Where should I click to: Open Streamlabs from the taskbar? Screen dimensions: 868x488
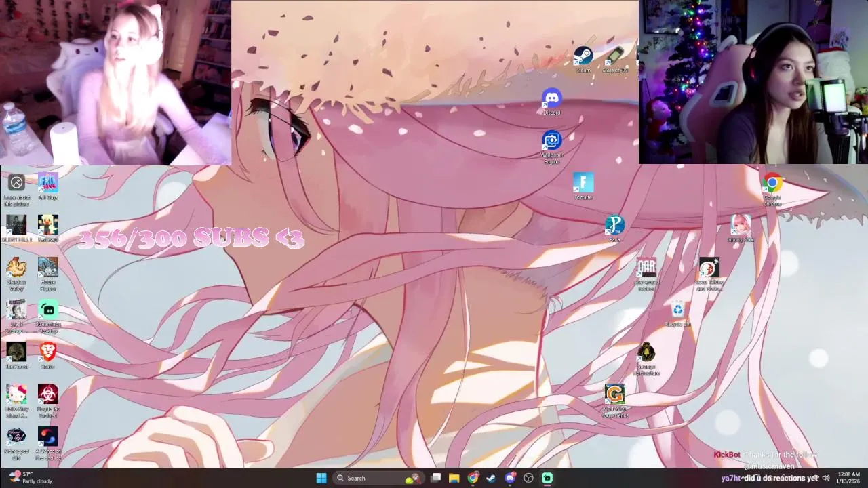(x=547, y=478)
